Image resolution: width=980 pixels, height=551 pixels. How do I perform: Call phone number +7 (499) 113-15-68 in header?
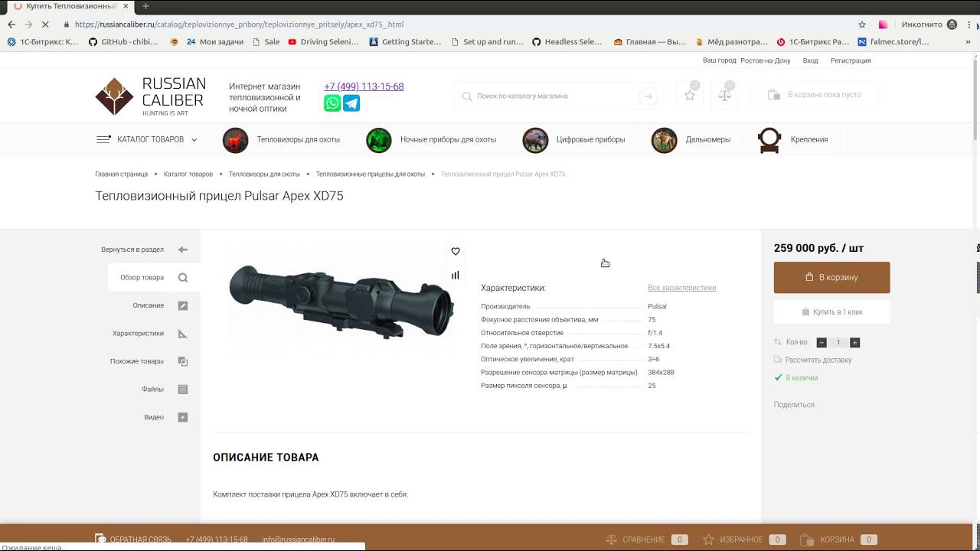[x=364, y=86]
